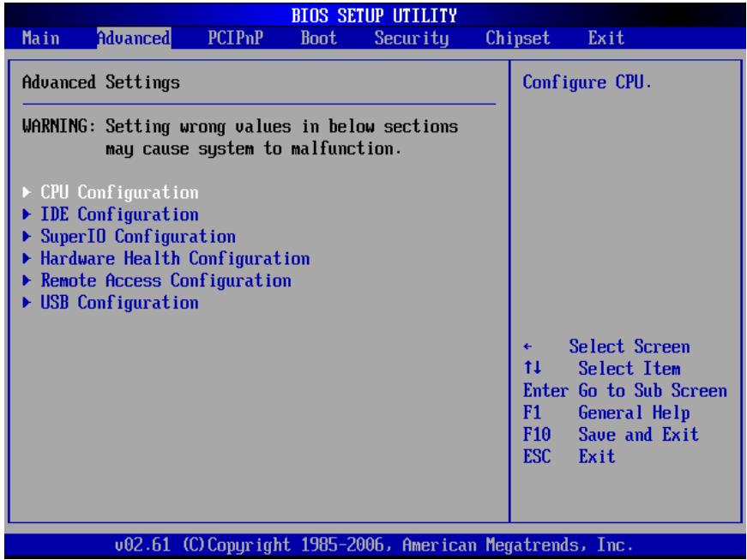This screenshot has height=560, width=747.
Task: Click the arrow beside CPU Configuration
Action: tap(27, 192)
